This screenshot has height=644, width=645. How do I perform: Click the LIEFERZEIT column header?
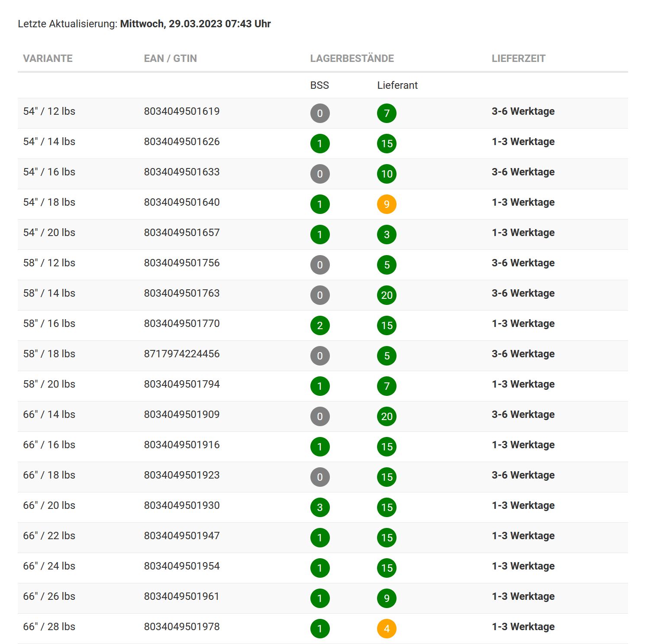[518, 58]
